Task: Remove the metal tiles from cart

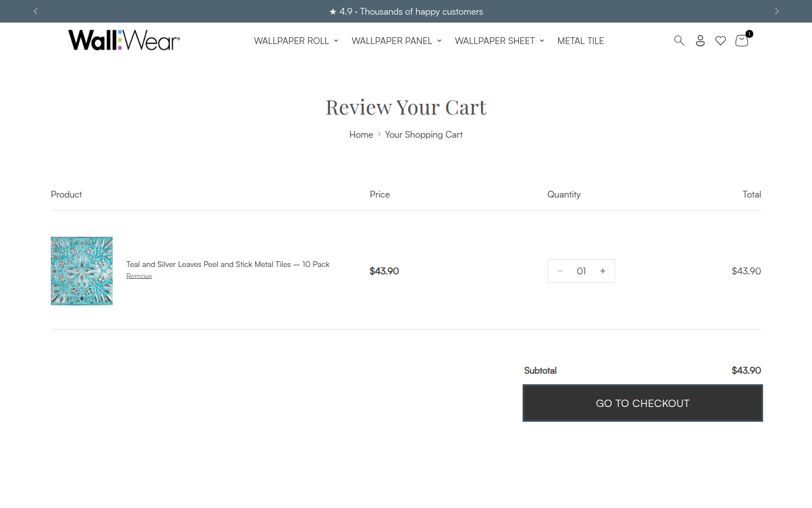Action: [139, 276]
